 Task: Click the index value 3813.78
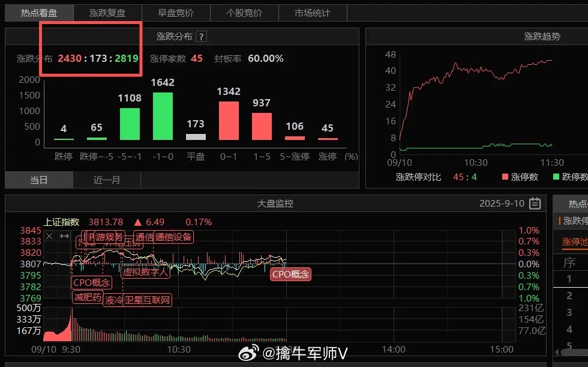coord(106,222)
